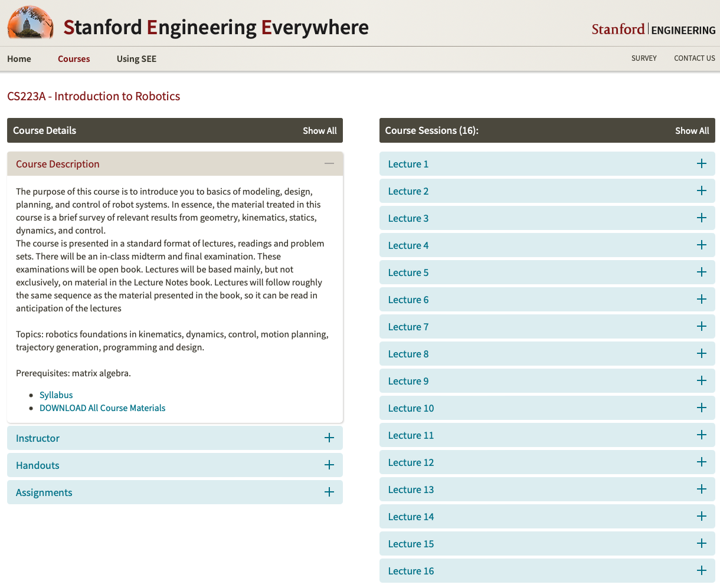Show details for Lecture 13

click(x=547, y=490)
